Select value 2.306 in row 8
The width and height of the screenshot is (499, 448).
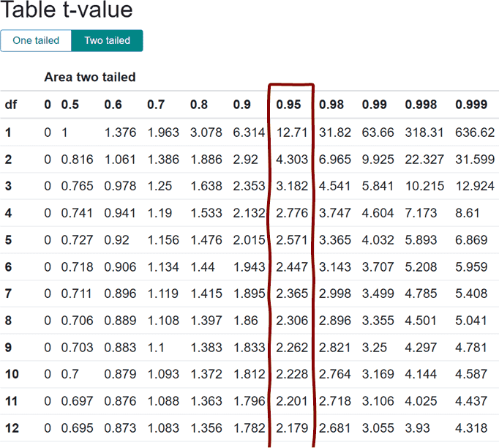coord(292,321)
